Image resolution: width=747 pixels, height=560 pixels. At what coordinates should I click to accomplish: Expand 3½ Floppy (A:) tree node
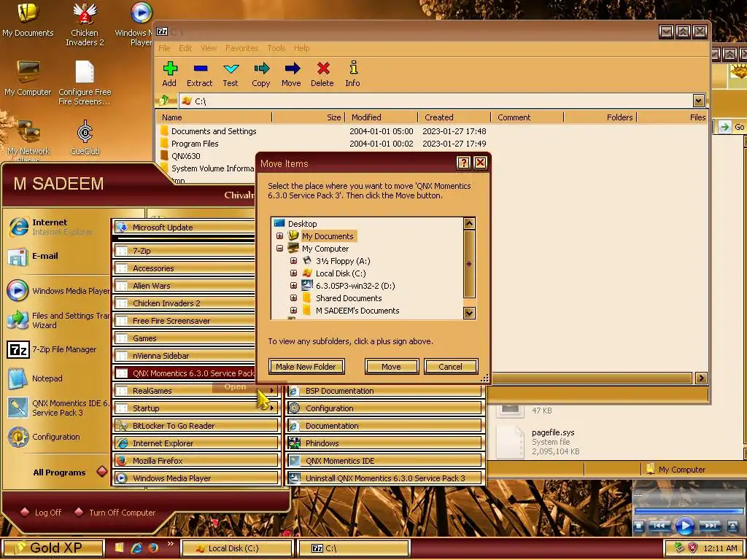click(294, 261)
